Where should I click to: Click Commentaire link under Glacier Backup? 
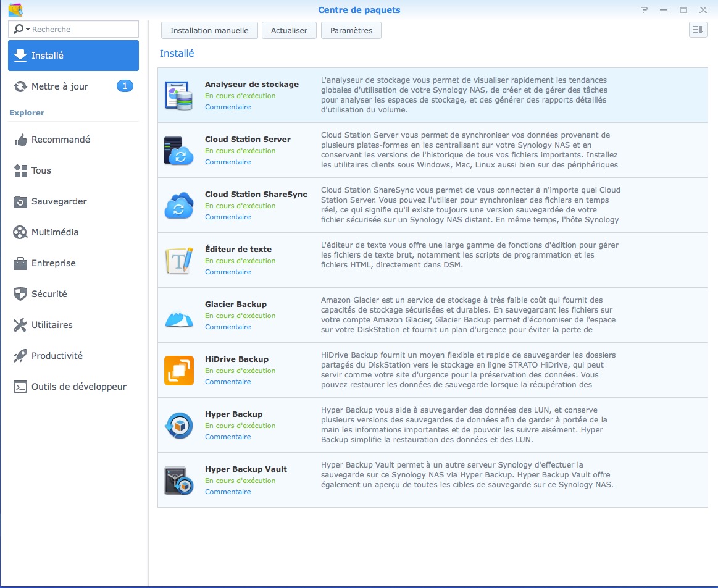click(228, 327)
